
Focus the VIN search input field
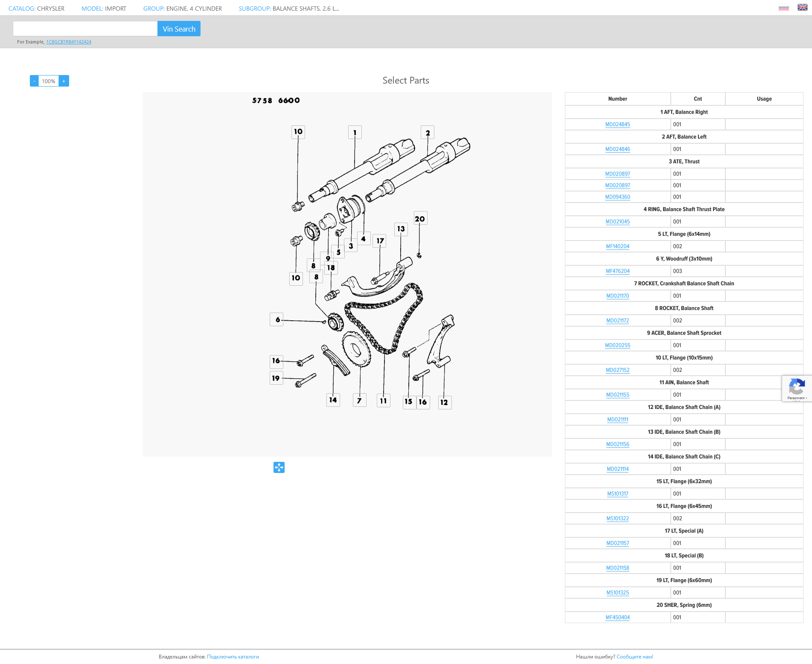[85, 29]
